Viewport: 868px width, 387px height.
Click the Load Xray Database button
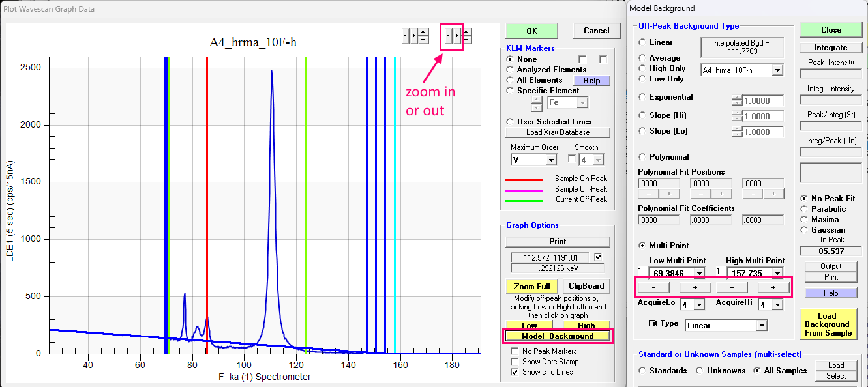tap(558, 132)
